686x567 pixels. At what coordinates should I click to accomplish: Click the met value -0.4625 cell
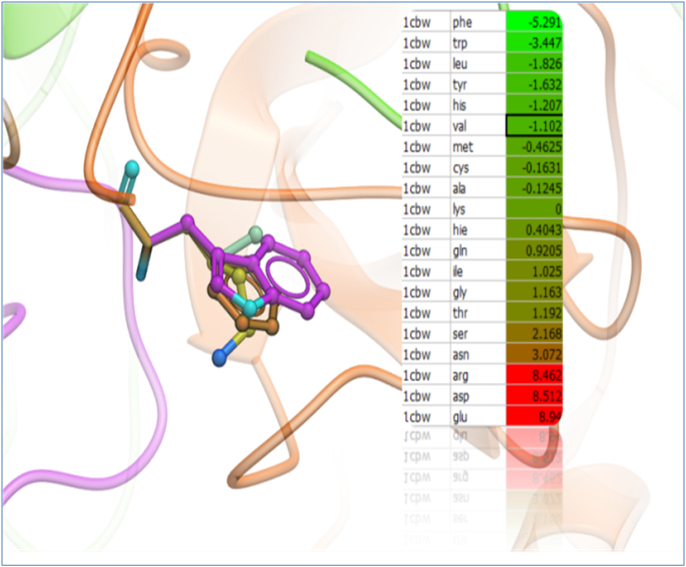point(533,146)
